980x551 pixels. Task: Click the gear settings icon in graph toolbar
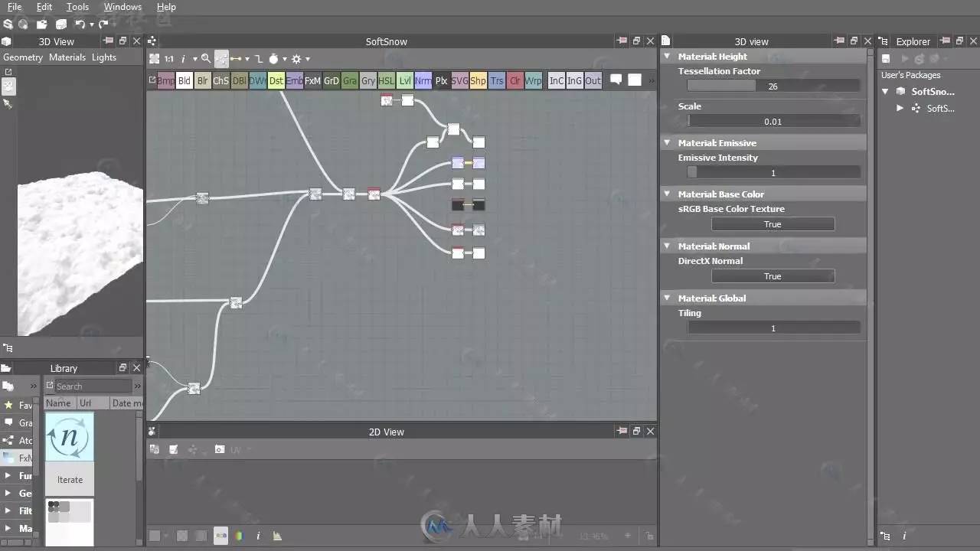pyautogui.click(x=296, y=59)
